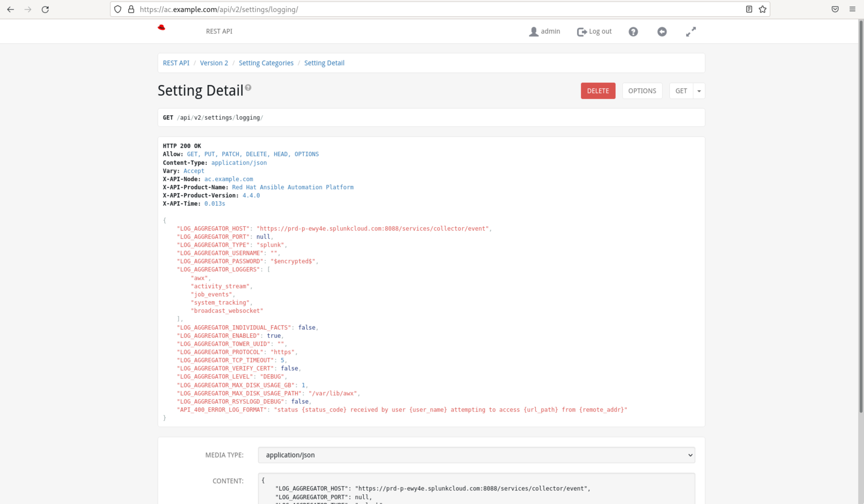This screenshot has width=864, height=504.
Task: Click the LOG_AGGREGATOR_PROTOCOL "https" value
Action: [x=283, y=352]
